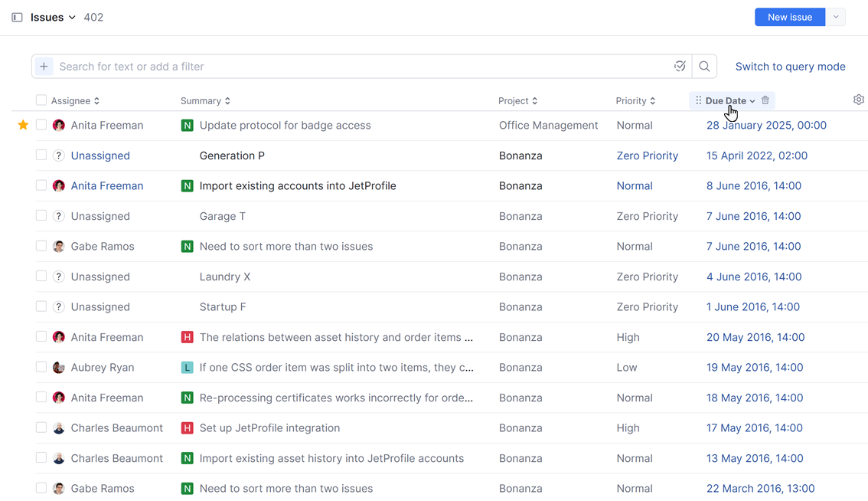The height and width of the screenshot is (501, 868).
Task: Open issue Generation P
Action: pos(232,156)
